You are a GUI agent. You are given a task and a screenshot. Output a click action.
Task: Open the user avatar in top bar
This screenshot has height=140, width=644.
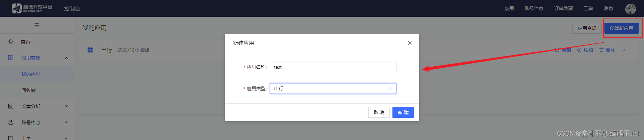pos(631,9)
